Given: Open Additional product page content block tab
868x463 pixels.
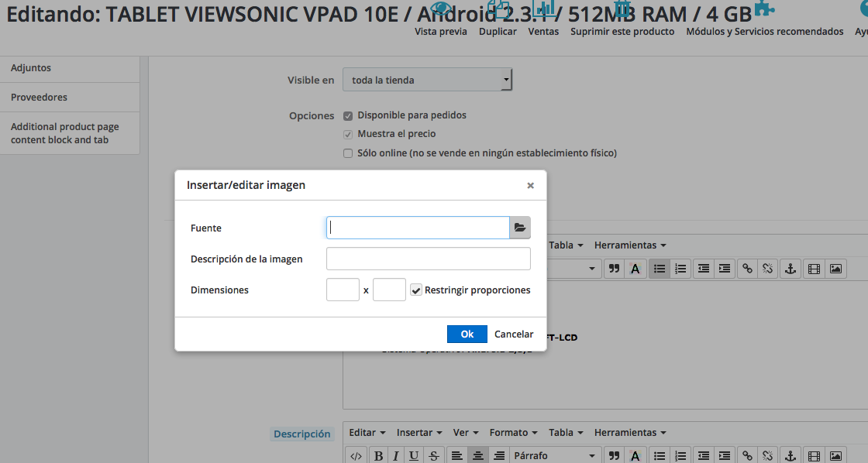Looking at the screenshot, I should coord(70,133).
